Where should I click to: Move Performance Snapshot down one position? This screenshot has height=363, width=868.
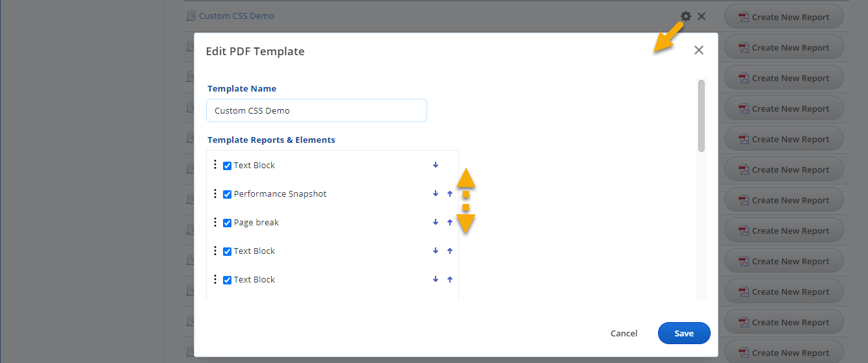[x=436, y=194]
